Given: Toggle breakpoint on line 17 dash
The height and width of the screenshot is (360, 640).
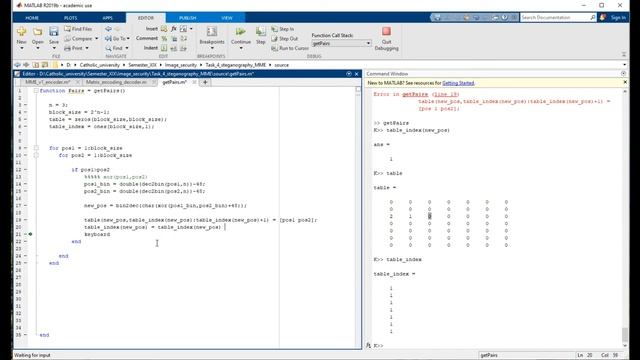Looking at the screenshot, I should [x=25, y=206].
